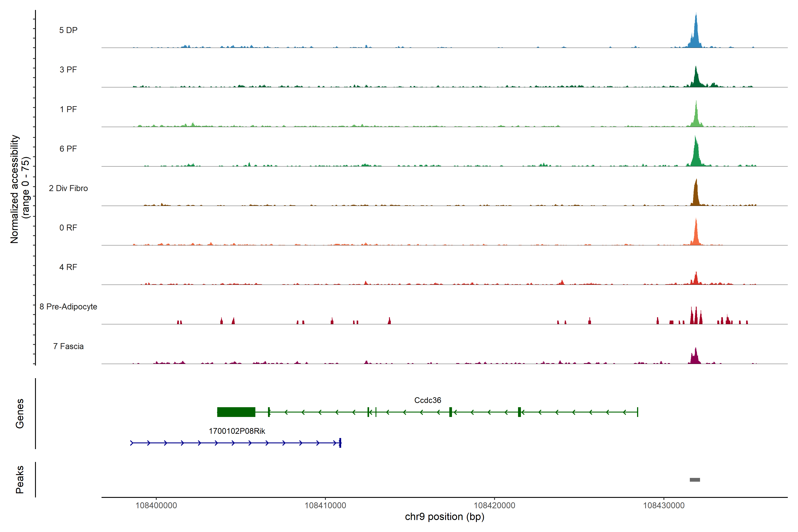Viewport: 798px width, 532px height.
Task: Click the 8 Pre-Adipocyte track label
Action: click(x=68, y=307)
